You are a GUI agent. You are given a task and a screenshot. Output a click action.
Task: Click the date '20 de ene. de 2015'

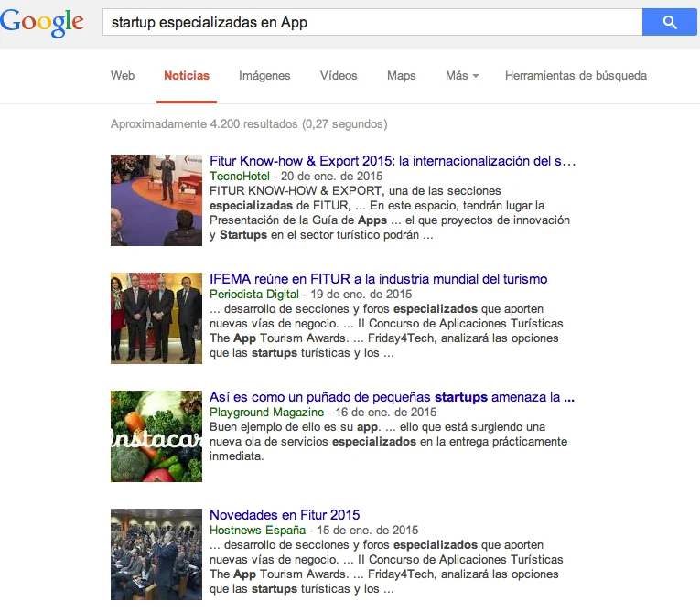[331, 176]
